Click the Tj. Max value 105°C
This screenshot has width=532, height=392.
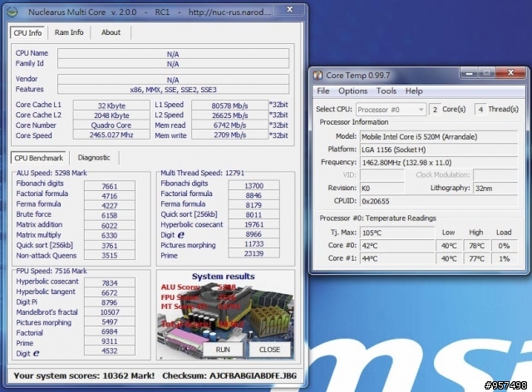[397, 233]
